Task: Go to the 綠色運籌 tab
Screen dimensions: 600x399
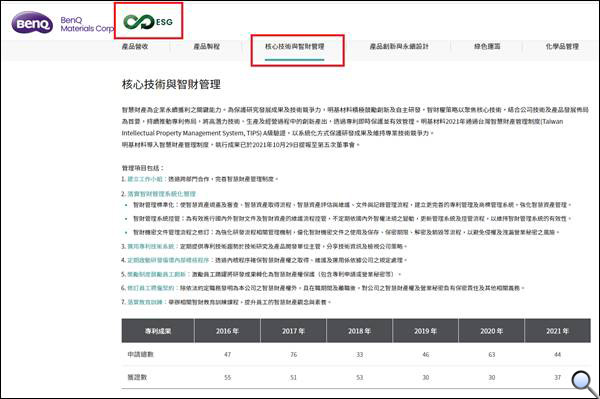Action: click(x=487, y=46)
